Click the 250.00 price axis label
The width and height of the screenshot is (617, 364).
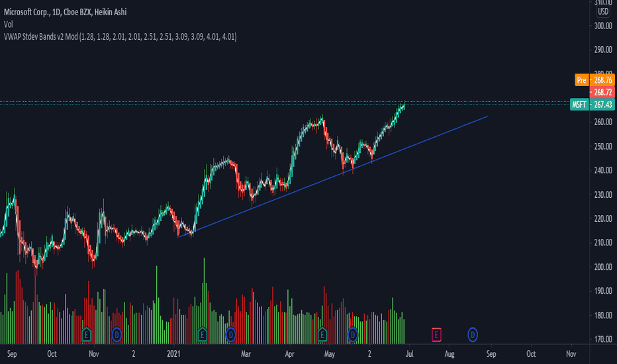(x=603, y=146)
